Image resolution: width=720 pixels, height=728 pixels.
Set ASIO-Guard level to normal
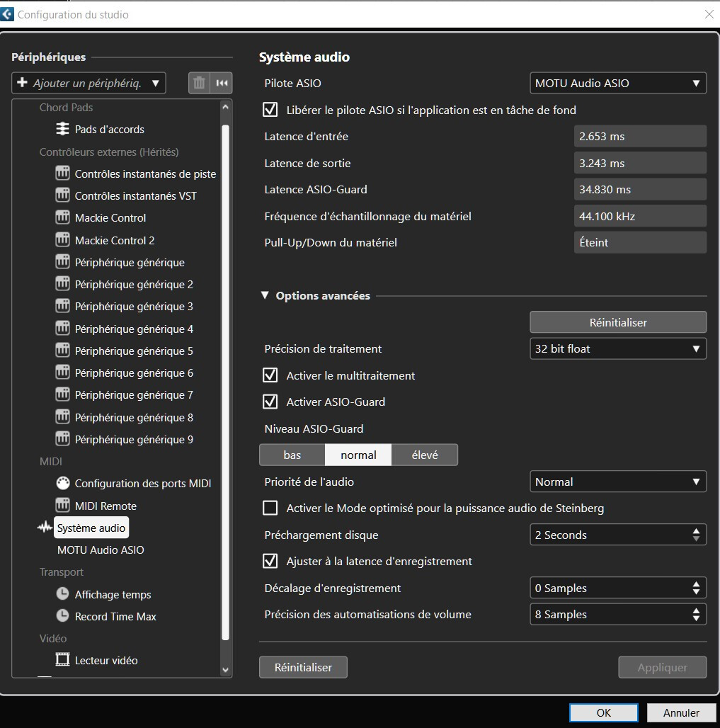click(x=358, y=455)
